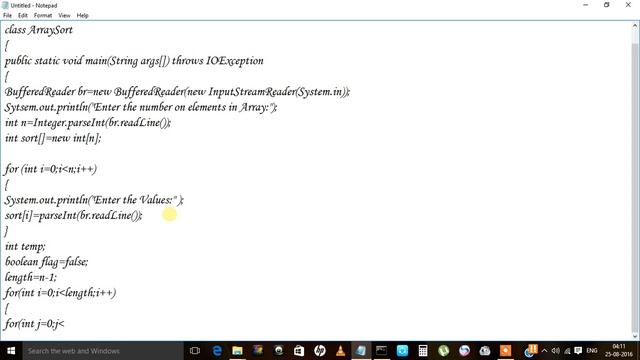Open the Format menu
640x360 pixels.
point(43,16)
